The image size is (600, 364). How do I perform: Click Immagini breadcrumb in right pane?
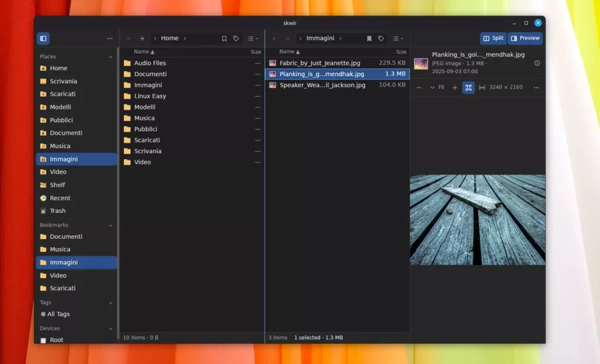(321, 38)
